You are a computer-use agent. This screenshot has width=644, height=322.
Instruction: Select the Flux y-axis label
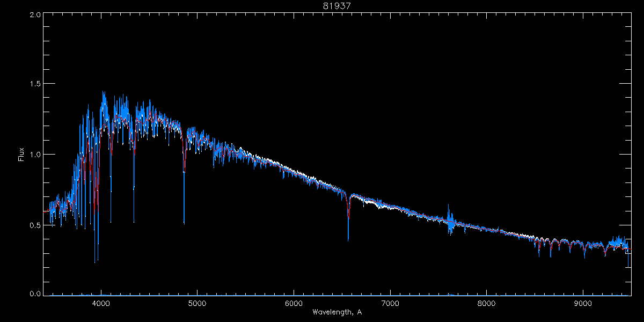click(x=21, y=155)
